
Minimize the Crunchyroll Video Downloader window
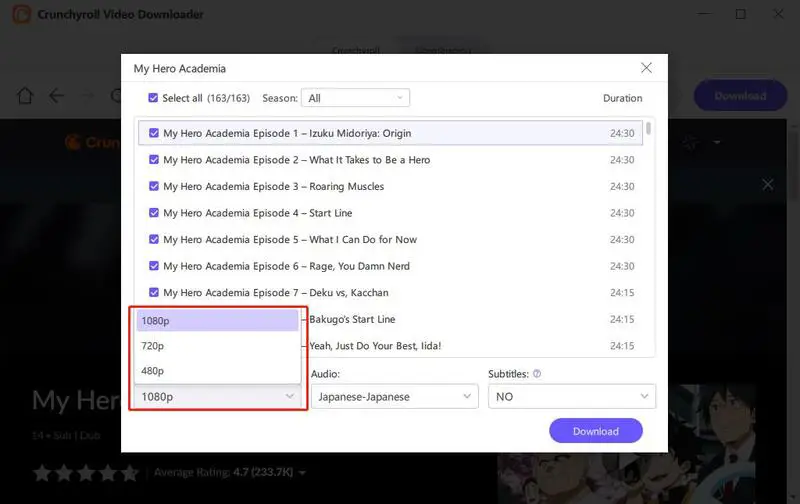click(x=704, y=14)
